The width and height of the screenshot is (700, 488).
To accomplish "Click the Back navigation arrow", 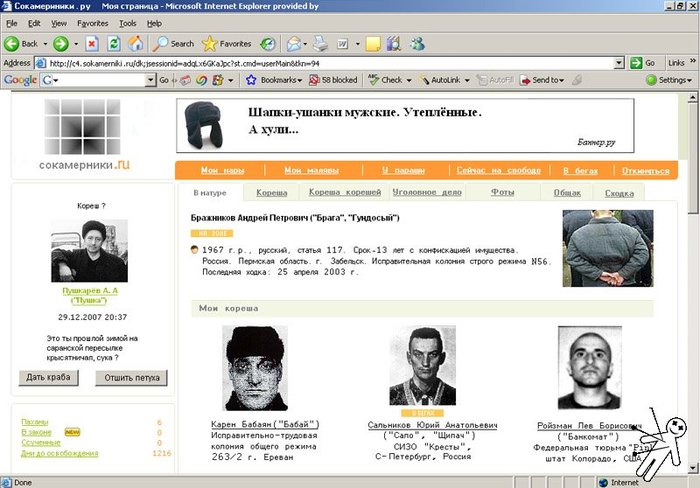I will click(x=12, y=44).
